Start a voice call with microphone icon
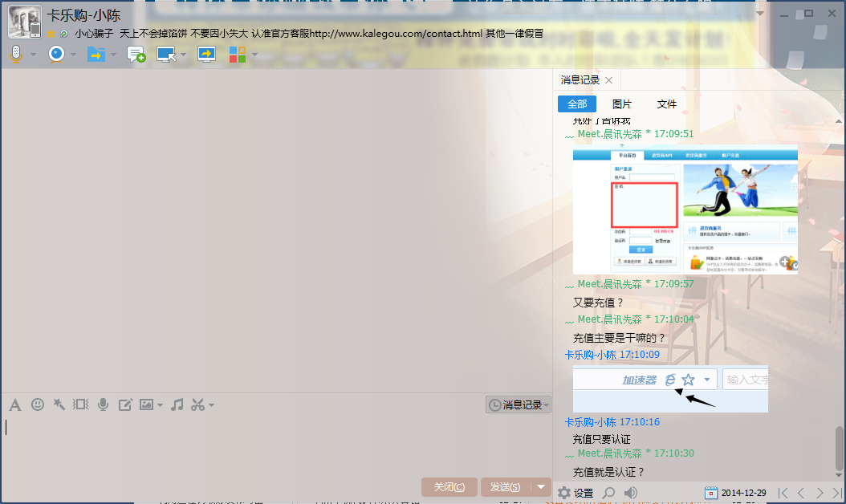The height and width of the screenshot is (504, 846). pos(15,55)
